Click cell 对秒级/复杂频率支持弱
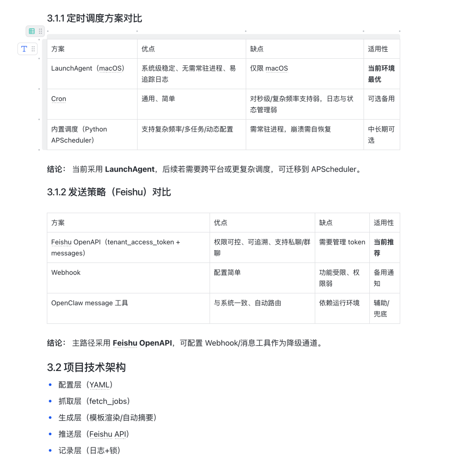The height and width of the screenshot is (465, 476). click(305, 104)
